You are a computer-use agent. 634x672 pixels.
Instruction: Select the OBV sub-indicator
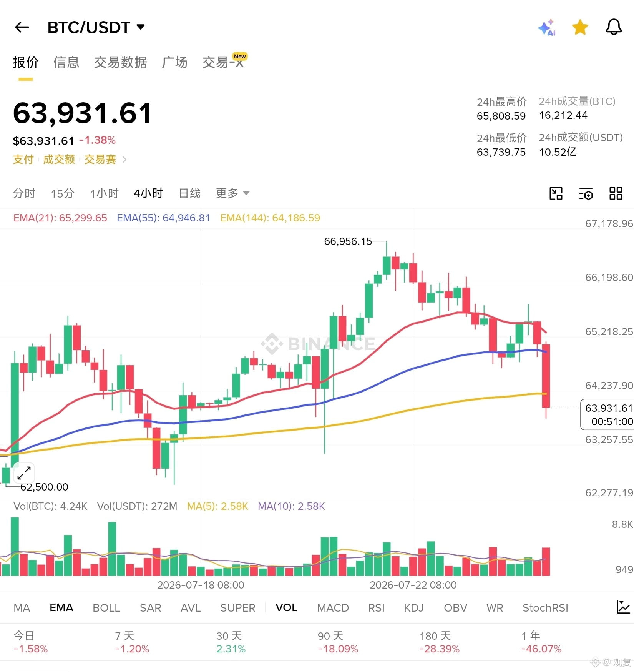click(x=455, y=608)
